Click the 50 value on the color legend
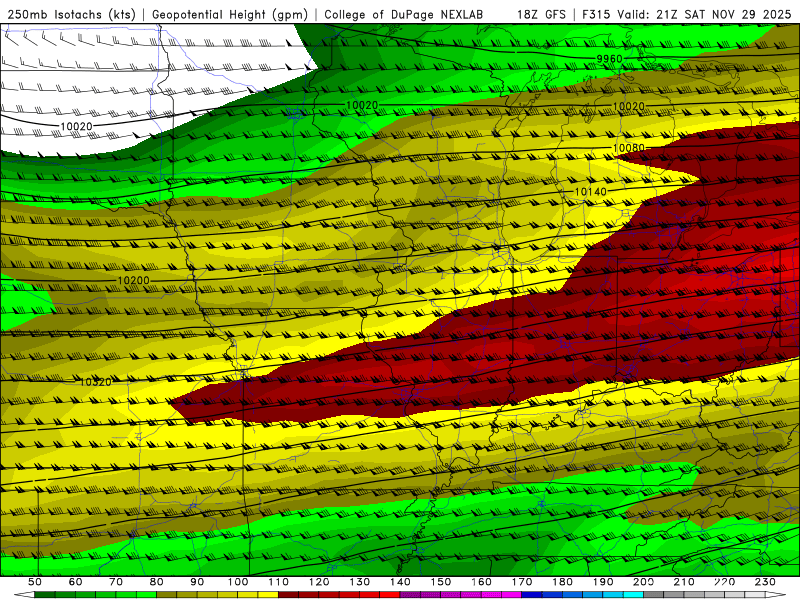The height and width of the screenshot is (600, 800). 35,582
